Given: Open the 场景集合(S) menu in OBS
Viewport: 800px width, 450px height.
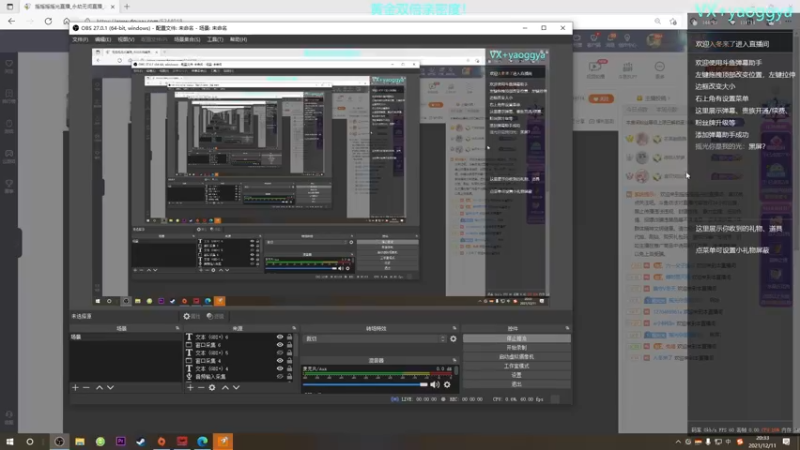Looking at the screenshot, I should (187, 39).
